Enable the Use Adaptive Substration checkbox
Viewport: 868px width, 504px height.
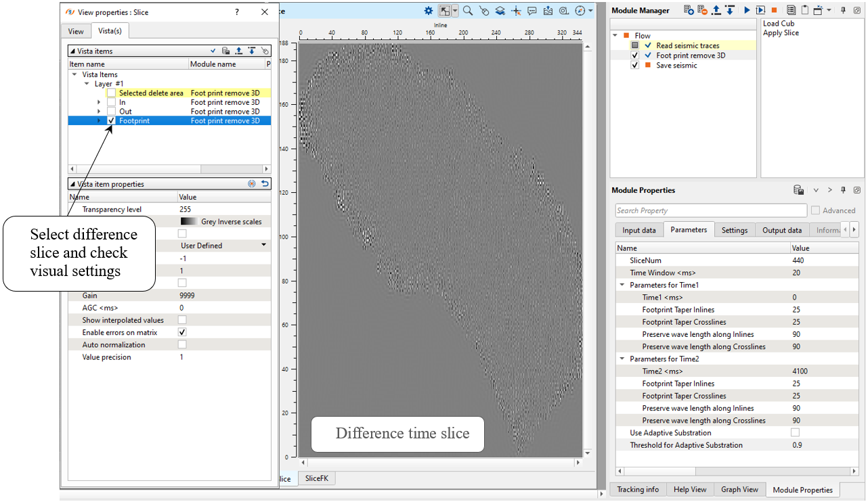pyautogui.click(x=795, y=433)
